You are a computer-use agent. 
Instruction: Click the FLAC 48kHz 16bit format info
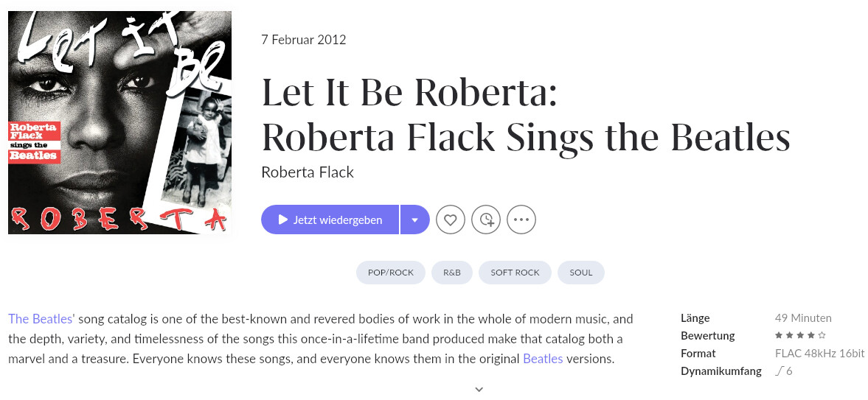[x=820, y=353]
